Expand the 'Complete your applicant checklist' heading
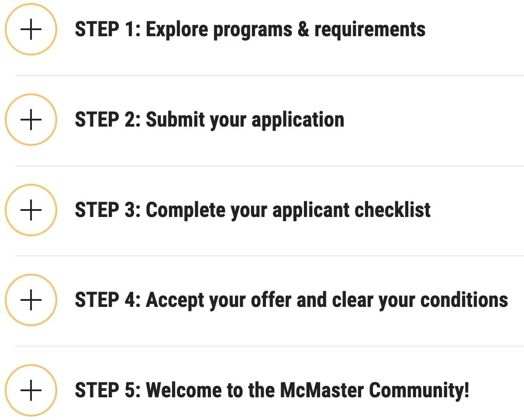Screen dimensions: 524x420 [288, 210]
